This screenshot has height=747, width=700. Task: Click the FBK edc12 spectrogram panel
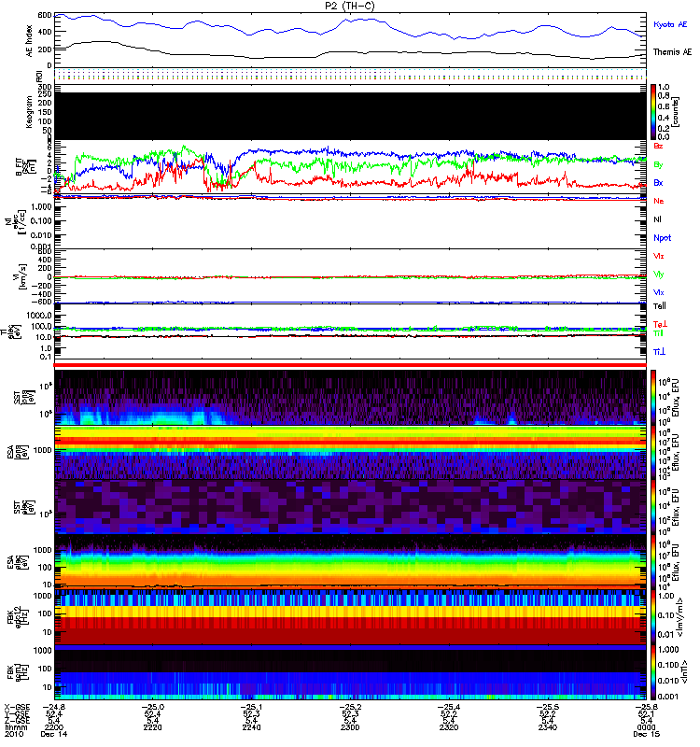tap(350, 617)
